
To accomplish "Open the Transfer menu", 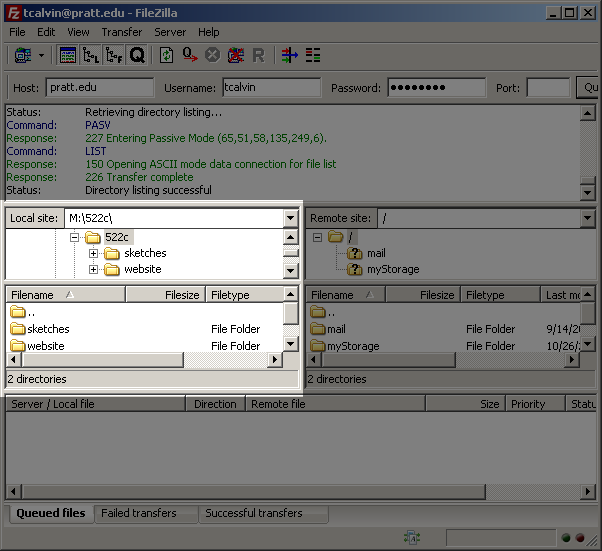I will click(x=122, y=32).
